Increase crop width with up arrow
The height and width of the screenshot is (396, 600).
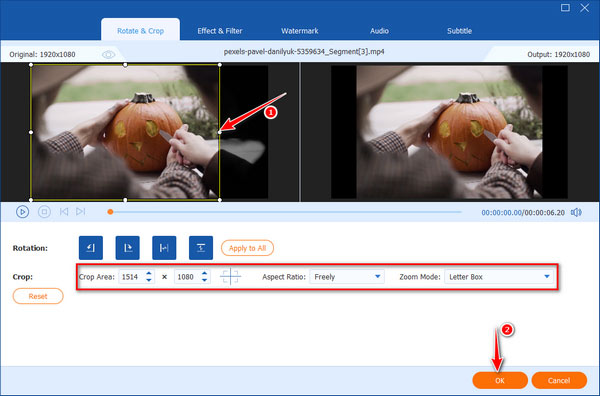click(x=149, y=273)
